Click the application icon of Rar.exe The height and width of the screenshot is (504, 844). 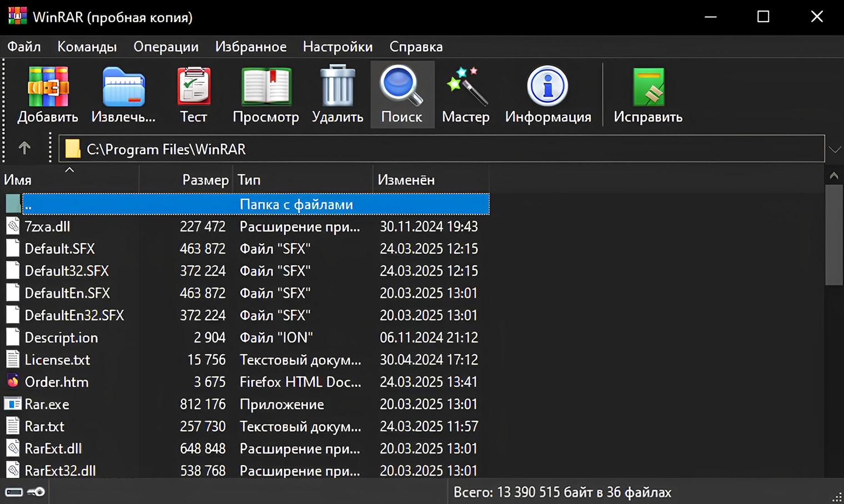coord(13,404)
